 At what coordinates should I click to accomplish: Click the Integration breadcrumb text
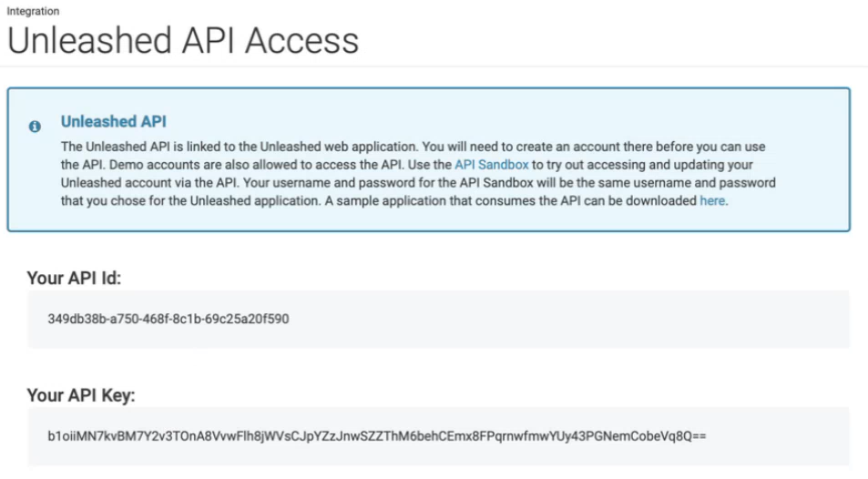(x=33, y=11)
